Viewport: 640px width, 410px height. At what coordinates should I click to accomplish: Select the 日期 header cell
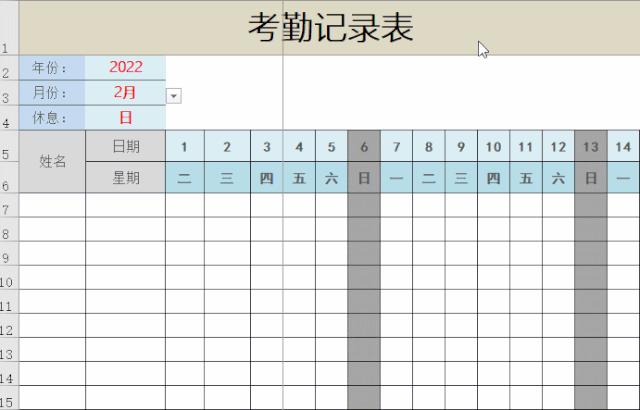[x=126, y=146]
